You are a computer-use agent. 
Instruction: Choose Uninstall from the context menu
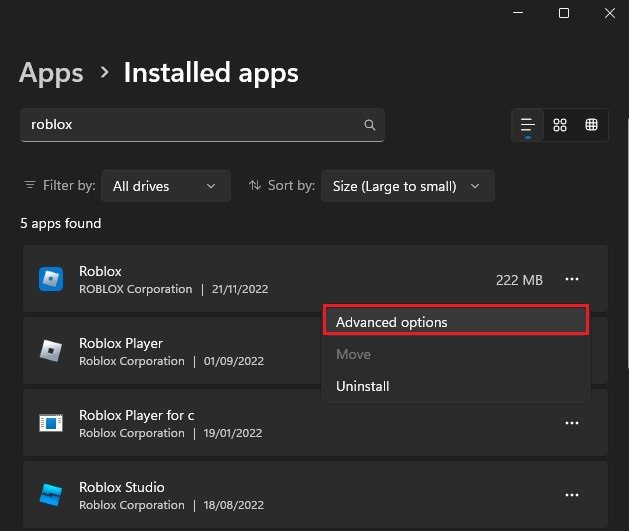coord(363,386)
